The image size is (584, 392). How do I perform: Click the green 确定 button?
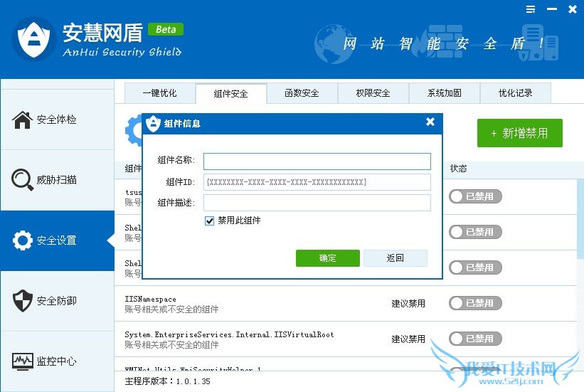pos(328,258)
